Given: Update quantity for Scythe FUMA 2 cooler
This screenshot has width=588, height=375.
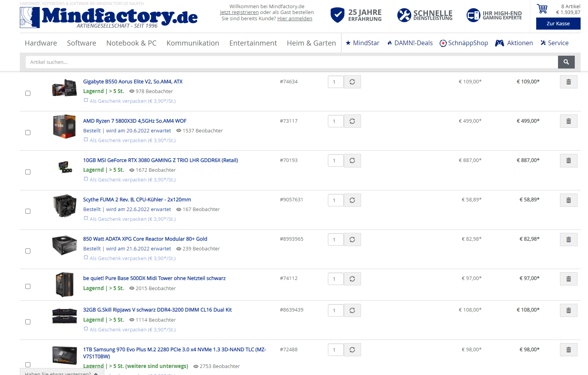Looking at the screenshot, I should point(352,200).
